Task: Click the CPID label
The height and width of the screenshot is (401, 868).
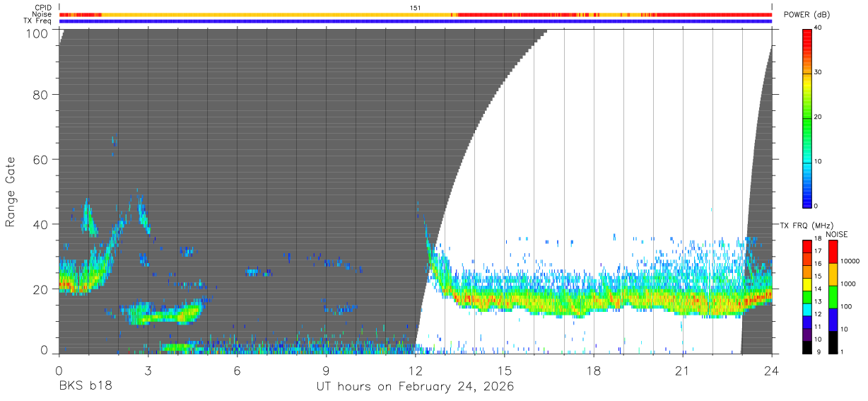Action: point(43,8)
